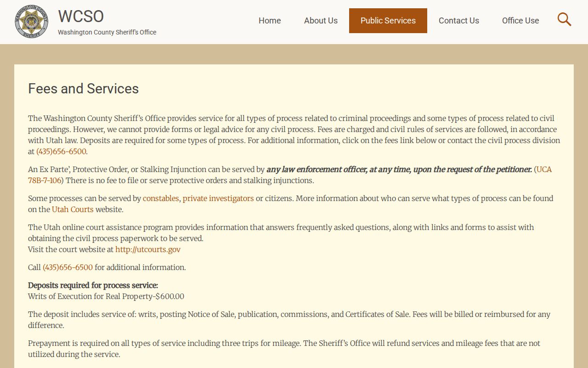The image size is (588, 368).
Task: Open the http://utcourts.gov link
Action: [x=148, y=249]
